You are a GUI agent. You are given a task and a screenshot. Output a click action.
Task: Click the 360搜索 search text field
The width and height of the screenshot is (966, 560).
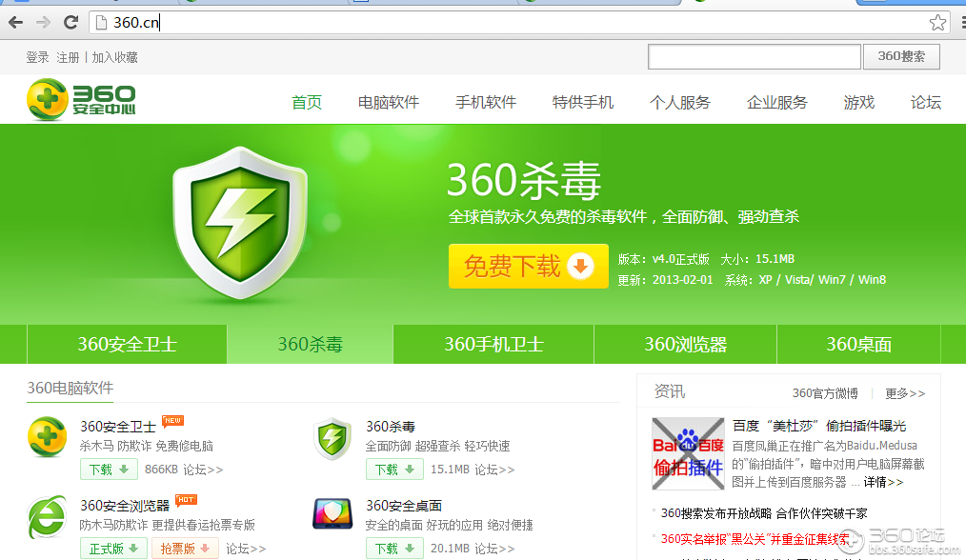pyautogui.click(x=755, y=57)
